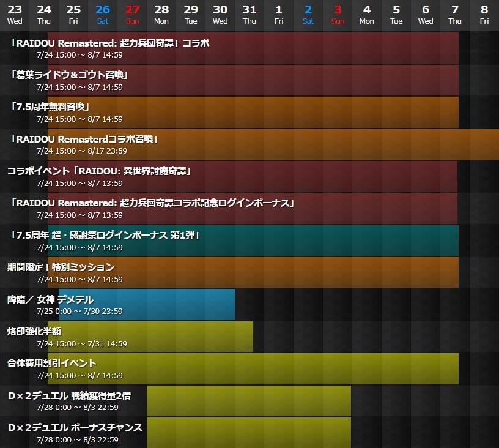Open the D×2デュエル ボーナスチャンス event title
The height and width of the screenshot is (448, 499).
point(75,428)
